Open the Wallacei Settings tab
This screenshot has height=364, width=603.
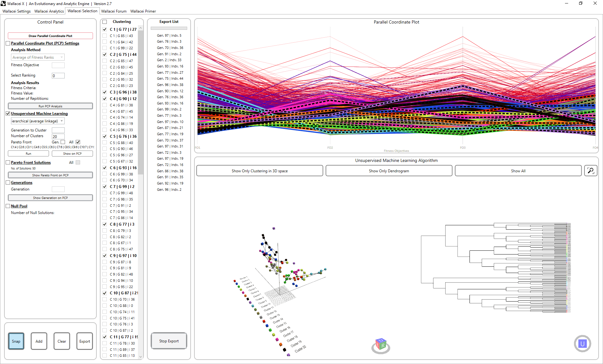click(17, 11)
